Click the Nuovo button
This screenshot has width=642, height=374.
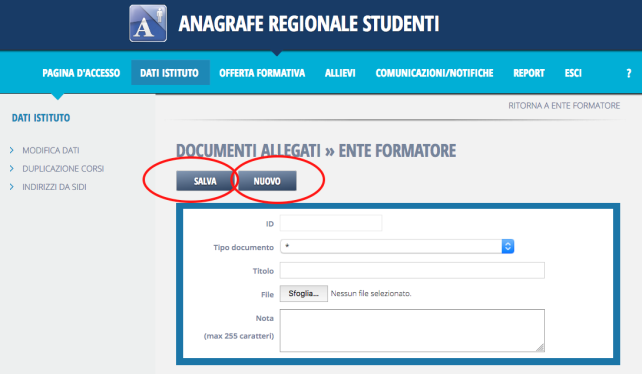267,181
